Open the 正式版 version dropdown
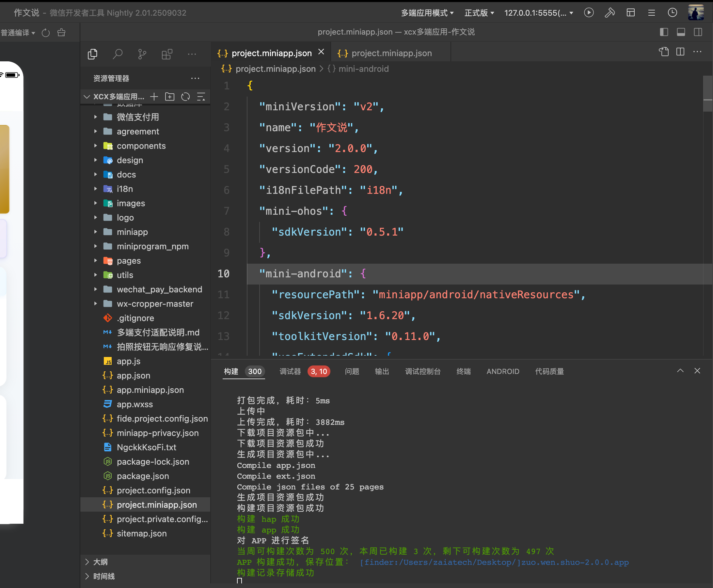 click(x=479, y=13)
